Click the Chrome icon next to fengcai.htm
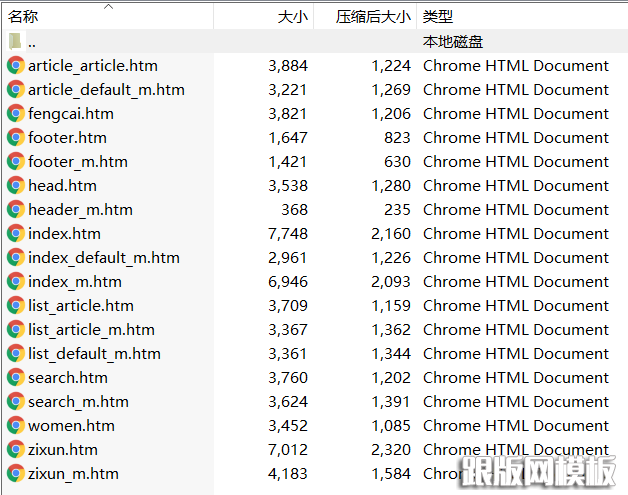The height and width of the screenshot is (495, 628). click(16, 114)
